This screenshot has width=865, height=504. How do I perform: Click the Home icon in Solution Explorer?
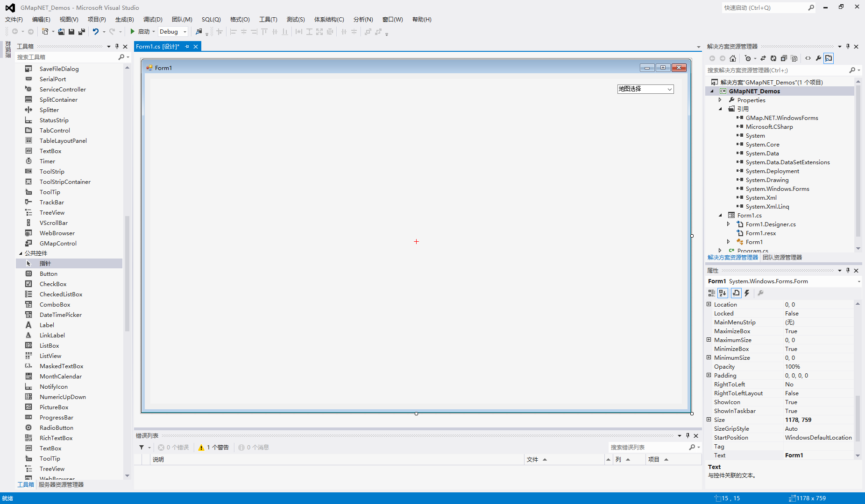733,58
